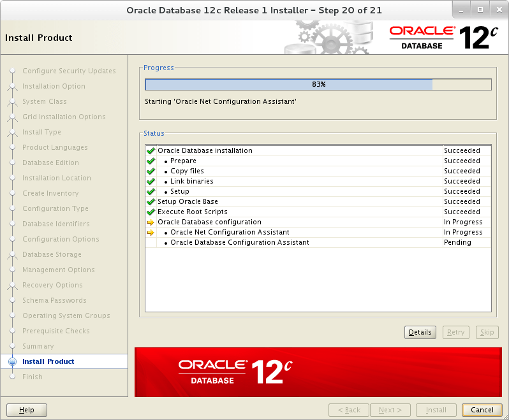509x420 pixels.
Task: Click 'Copy files' status row text
Action: click(x=187, y=171)
